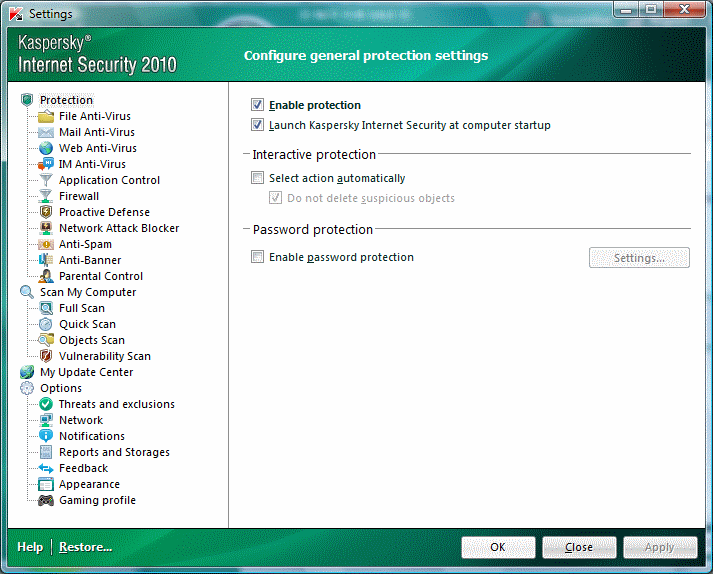Viewport: 713px width, 574px height.
Task: Maximize the Settings window
Action: [651, 9]
